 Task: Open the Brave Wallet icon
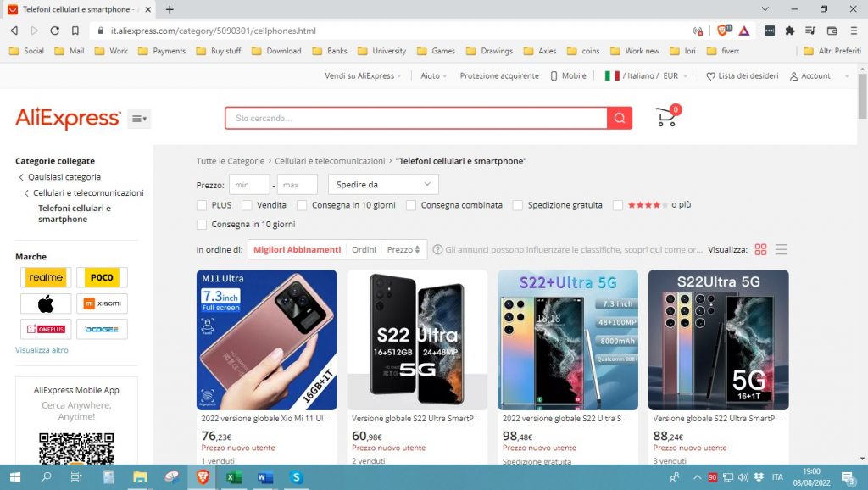click(832, 30)
